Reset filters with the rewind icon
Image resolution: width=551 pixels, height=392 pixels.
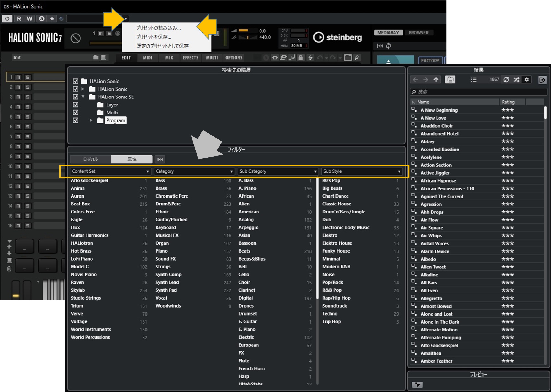160,159
